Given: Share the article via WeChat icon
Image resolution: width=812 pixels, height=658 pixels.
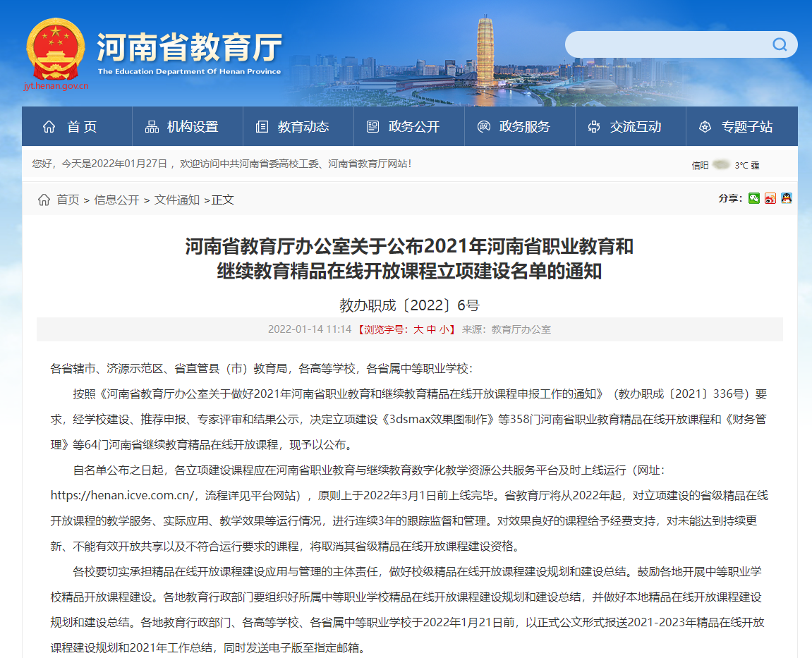Looking at the screenshot, I should [754, 198].
